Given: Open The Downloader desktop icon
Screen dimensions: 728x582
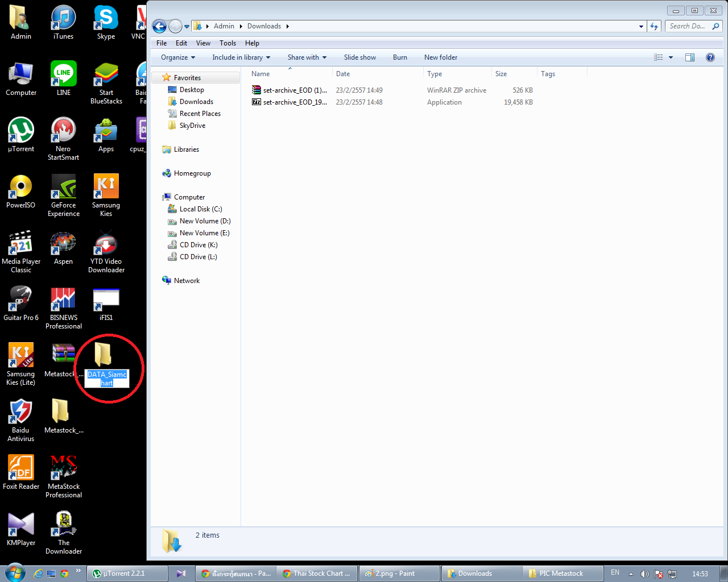Looking at the screenshot, I should (63, 533).
